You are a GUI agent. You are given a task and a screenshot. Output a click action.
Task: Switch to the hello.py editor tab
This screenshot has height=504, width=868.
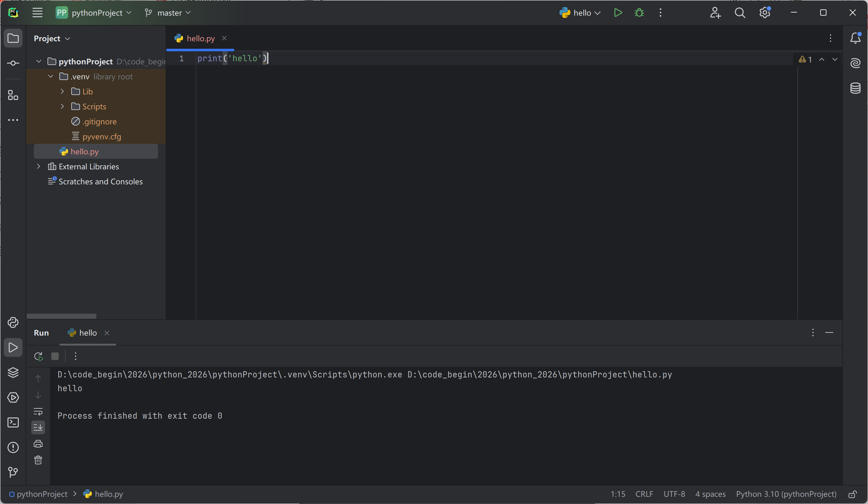coord(200,38)
